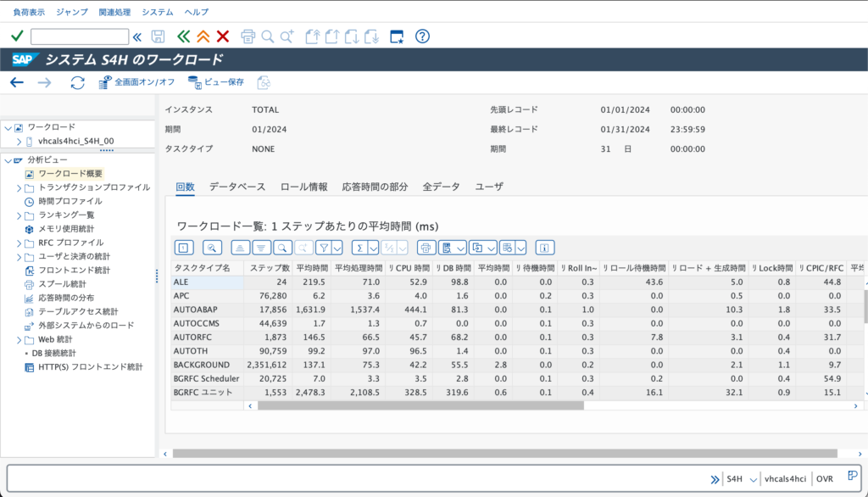This screenshot has width=868, height=497.
Task: Toggle 全画面オン/オフ fullscreen mode
Action: pos(139,83)
